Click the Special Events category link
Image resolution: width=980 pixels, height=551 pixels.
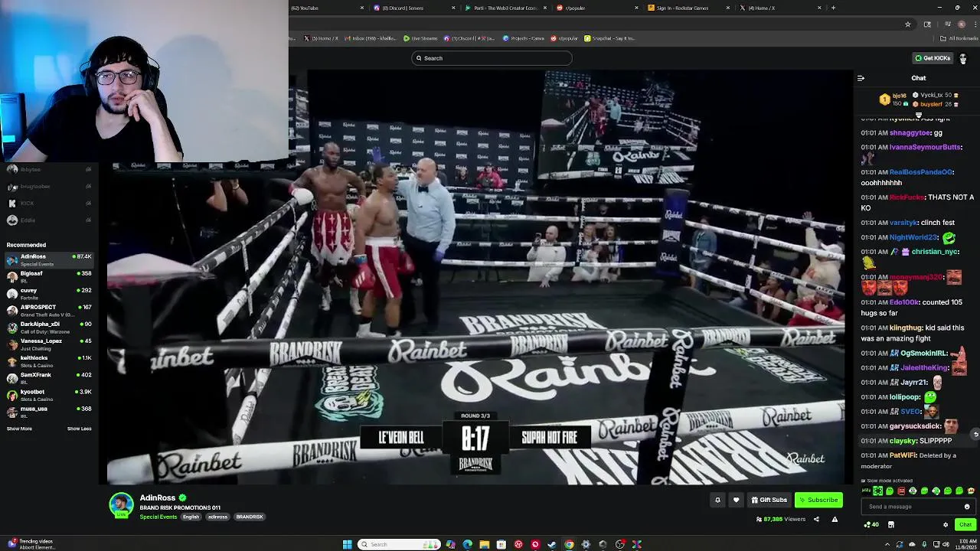158,517
